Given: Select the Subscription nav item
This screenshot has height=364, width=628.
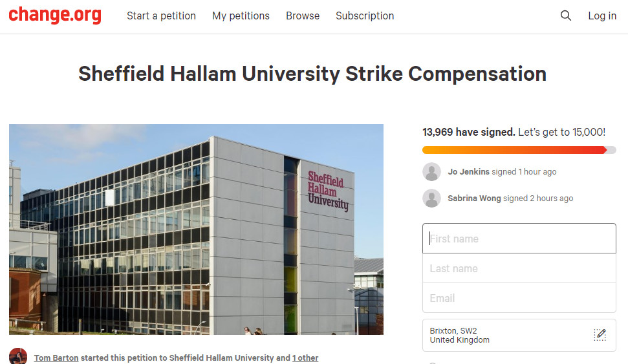Looking at the screenshot, I should [365, 16].
